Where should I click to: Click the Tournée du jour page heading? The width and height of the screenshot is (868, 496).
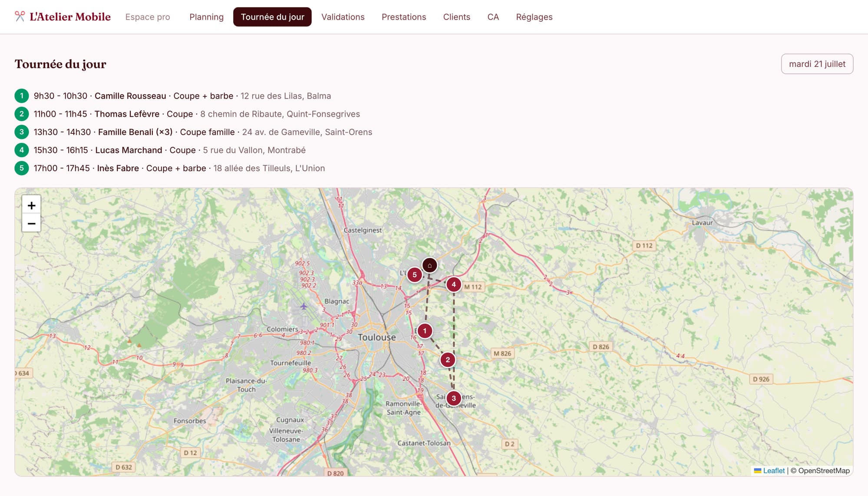tap(60, 64)
